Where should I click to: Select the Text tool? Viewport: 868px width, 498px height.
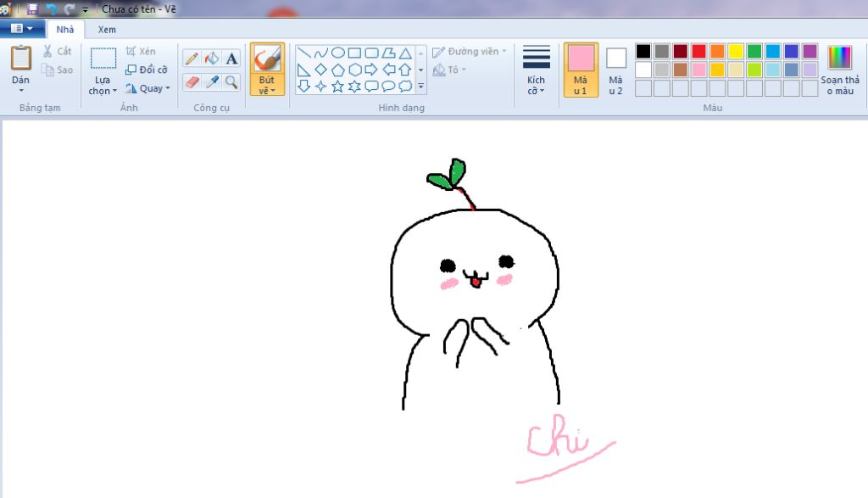[231, 59]
